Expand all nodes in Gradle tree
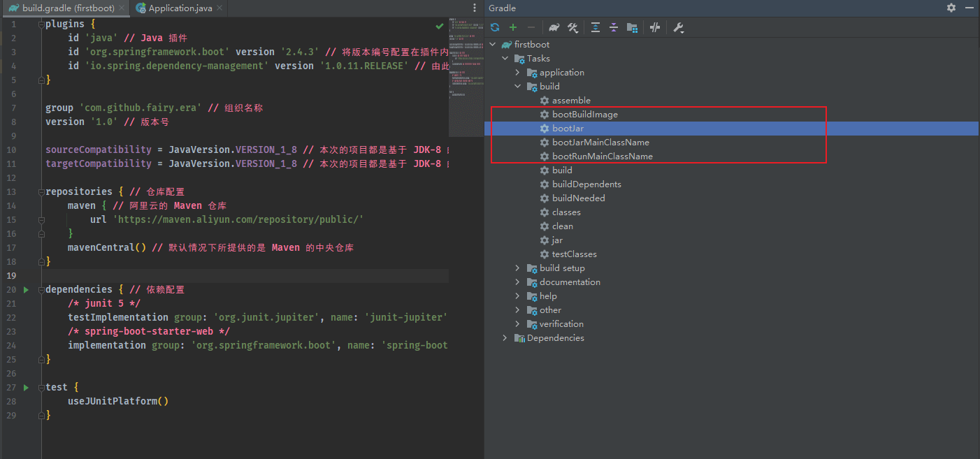980x459 pixels. (596, 27)
